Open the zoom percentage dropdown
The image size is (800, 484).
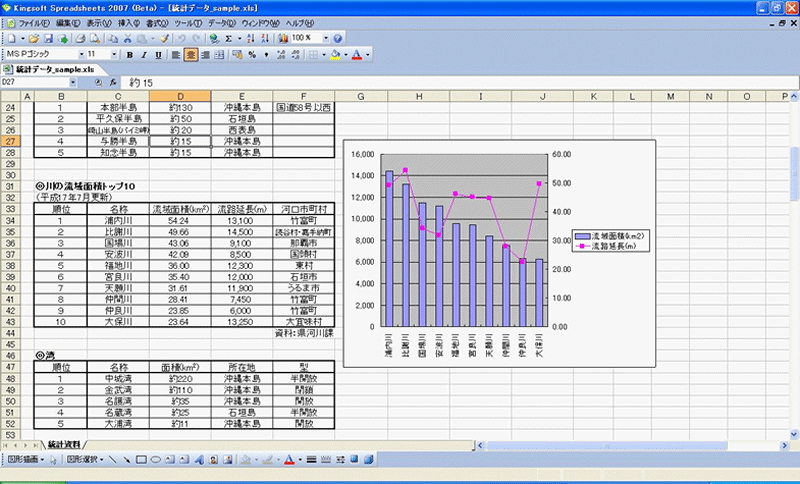(x=326, y=38)
